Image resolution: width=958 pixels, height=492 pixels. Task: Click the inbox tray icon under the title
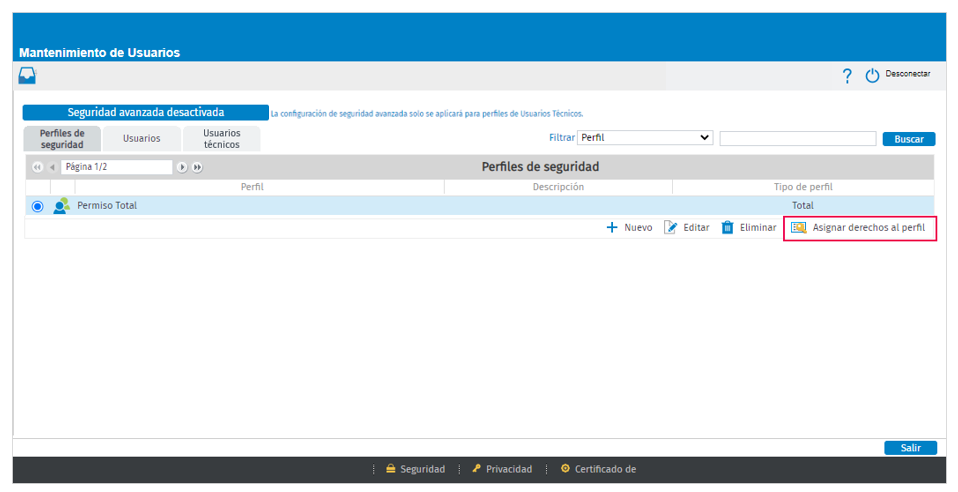(x=27, y=76)
